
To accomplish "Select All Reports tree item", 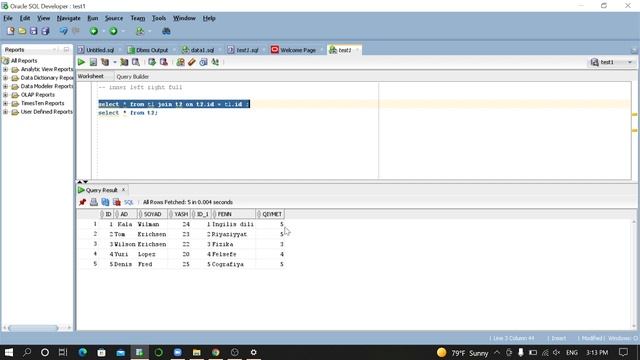I will point(24,61).
